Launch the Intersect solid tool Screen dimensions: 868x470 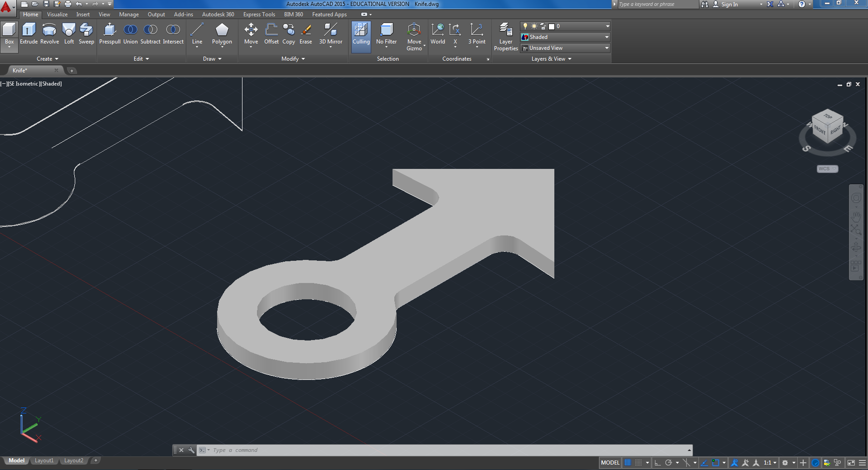coord(173,34)
